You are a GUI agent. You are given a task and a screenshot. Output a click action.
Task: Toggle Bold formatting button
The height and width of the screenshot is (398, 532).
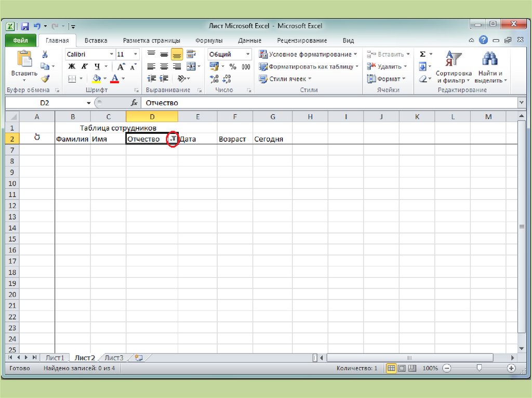coord(72,66)
